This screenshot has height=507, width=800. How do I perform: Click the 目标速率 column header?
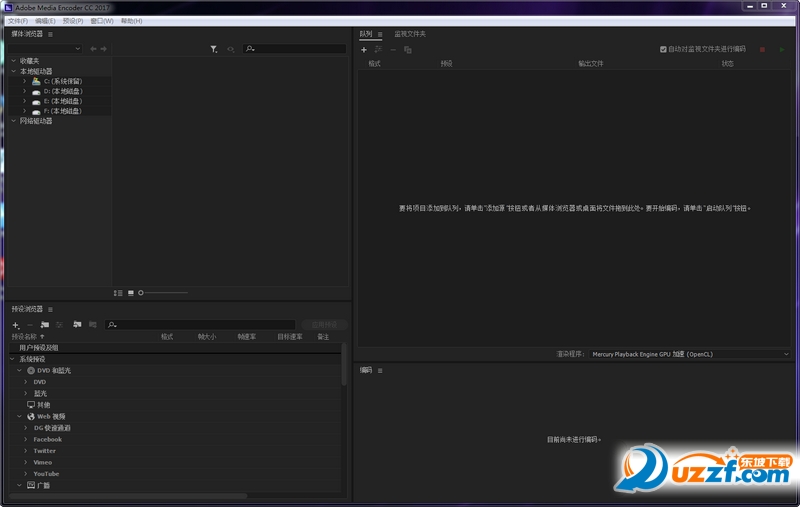[290, 337]
